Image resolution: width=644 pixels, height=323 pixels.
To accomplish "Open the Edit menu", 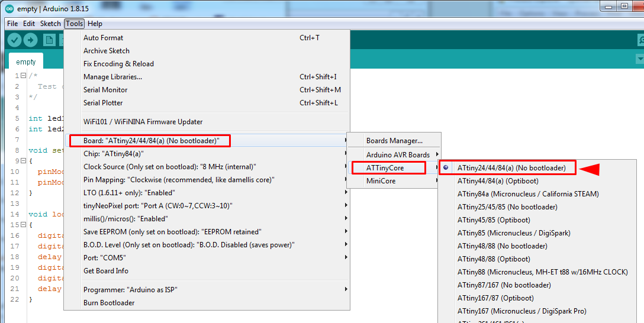I will (x=29, y=24).
